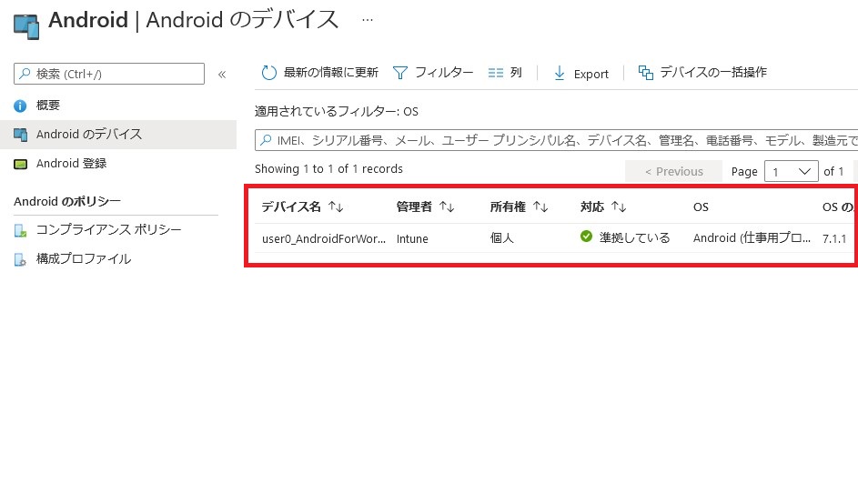This screenshot has width=858, height=504.
Task: Click the sidebar search field
Action: [x=109, y=74]
